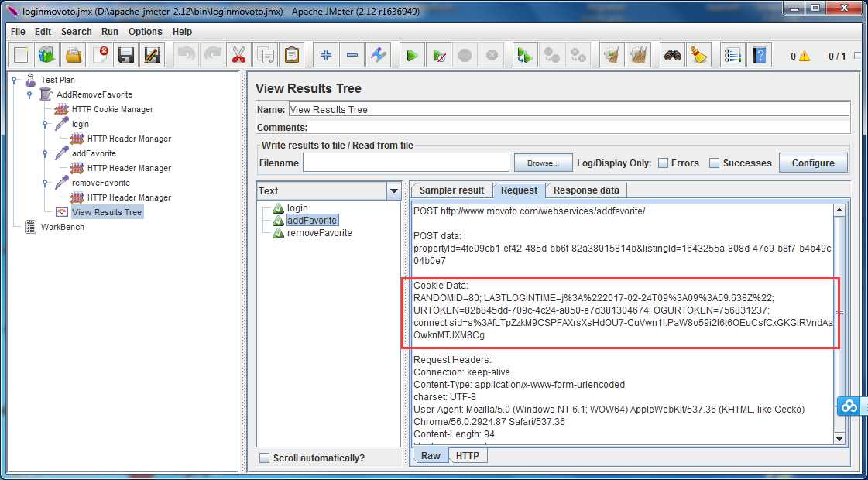Open the Options menu

pyautogui.click(x=145, y=32)
